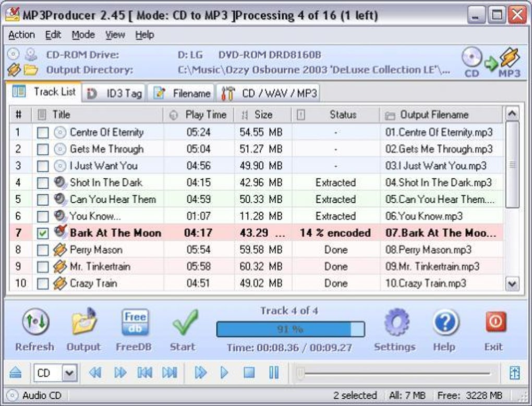The width and height of the screenshot is (532, 406).
Task: Eject the CD using the eject icon
Action: [x=16, y=373]
